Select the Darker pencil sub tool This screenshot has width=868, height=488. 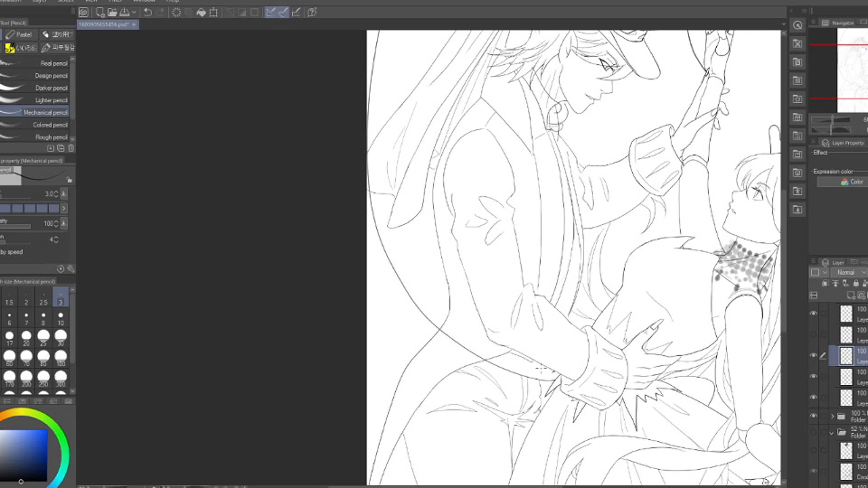(x=34, y=88)
